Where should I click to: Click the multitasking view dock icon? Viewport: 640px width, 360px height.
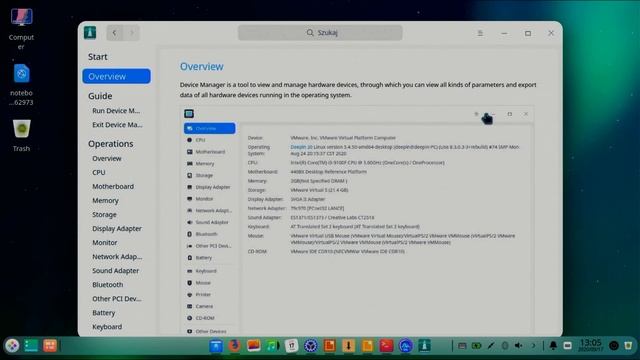point(31,346)
